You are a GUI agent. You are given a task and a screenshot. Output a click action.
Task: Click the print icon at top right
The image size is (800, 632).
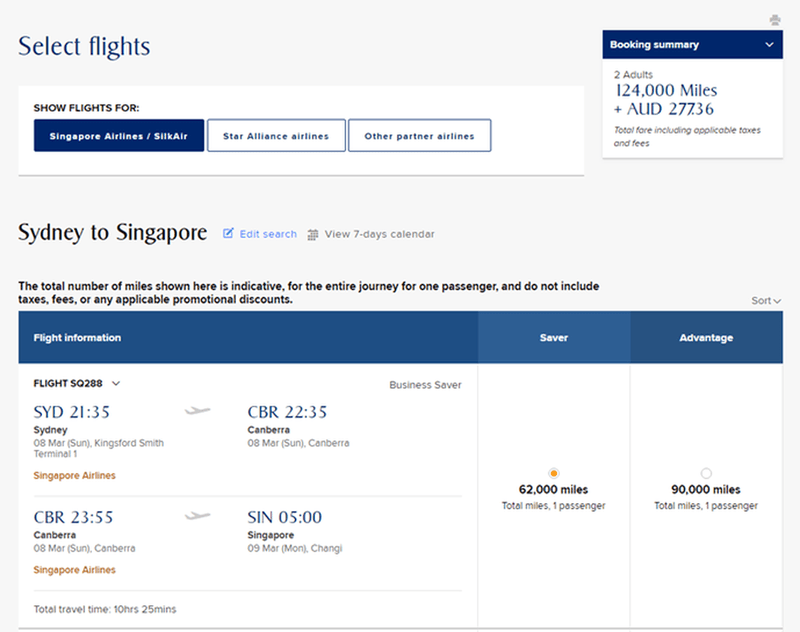(775, 19)
